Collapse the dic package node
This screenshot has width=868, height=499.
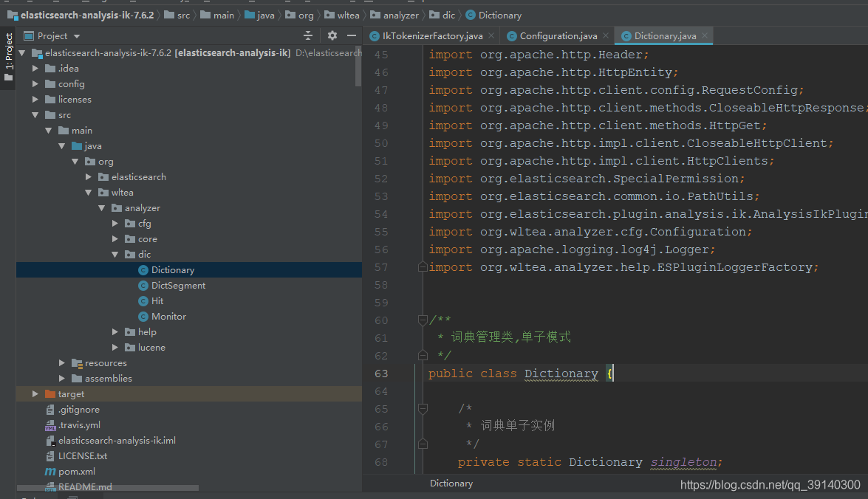[115, 255]
